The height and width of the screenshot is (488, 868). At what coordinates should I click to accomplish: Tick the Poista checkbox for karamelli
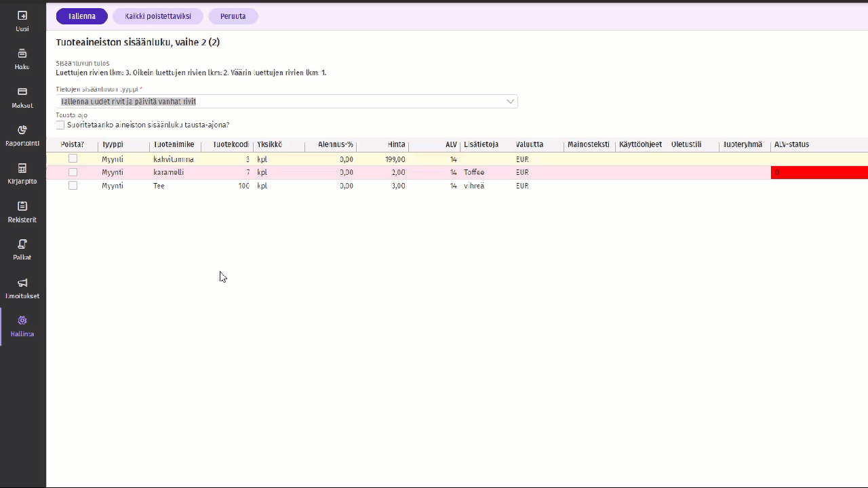click(x=73, y=172)
